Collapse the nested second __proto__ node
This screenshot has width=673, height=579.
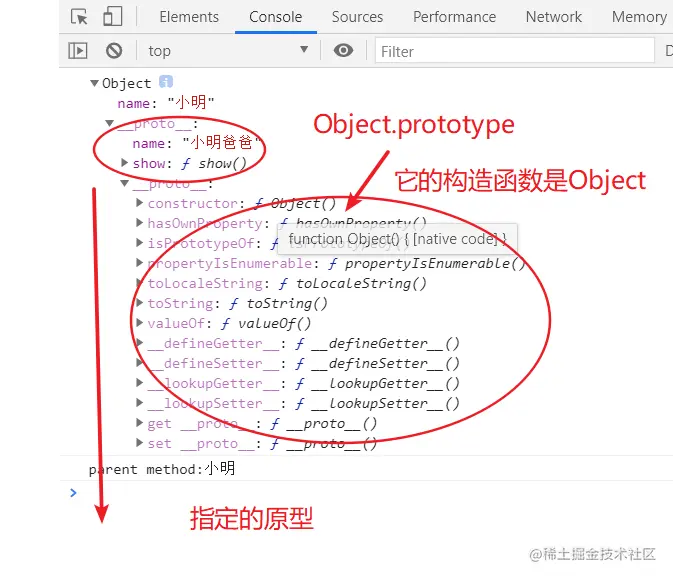(125, 183)
